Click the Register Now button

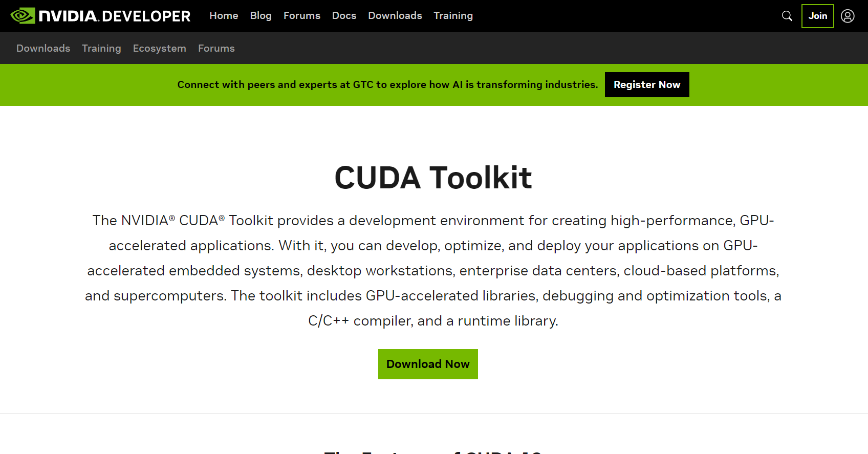pyautogui.click(x=647, y=84)
